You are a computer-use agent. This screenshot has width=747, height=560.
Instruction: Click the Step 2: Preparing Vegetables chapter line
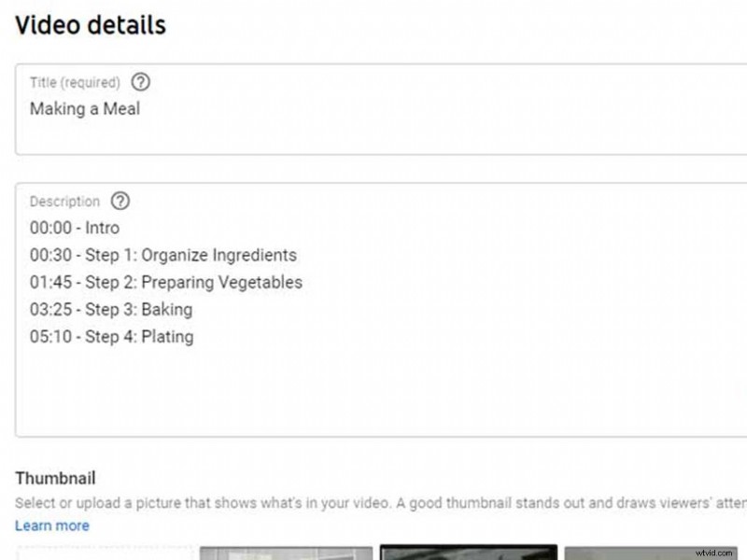166,282
